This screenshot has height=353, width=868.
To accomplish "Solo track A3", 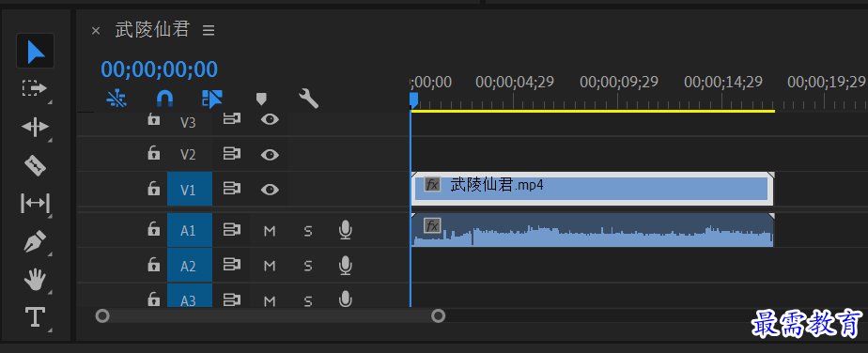I will pos(308,300).
